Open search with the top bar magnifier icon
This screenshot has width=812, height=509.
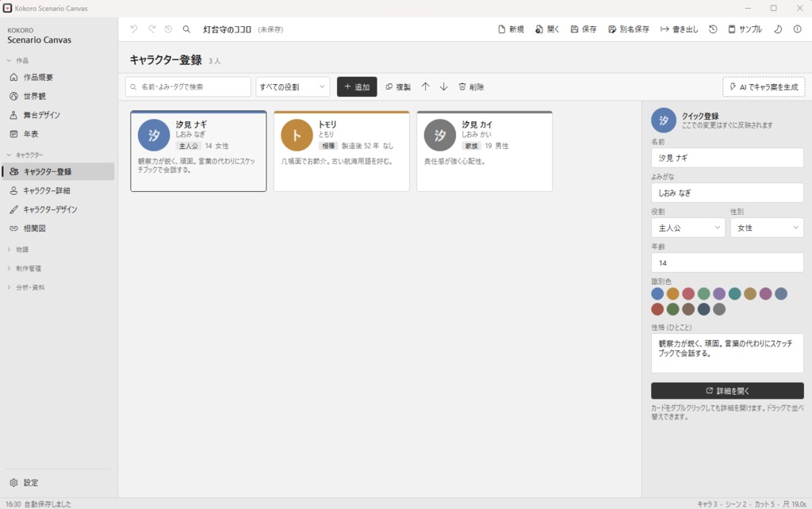tap(186, 29)
